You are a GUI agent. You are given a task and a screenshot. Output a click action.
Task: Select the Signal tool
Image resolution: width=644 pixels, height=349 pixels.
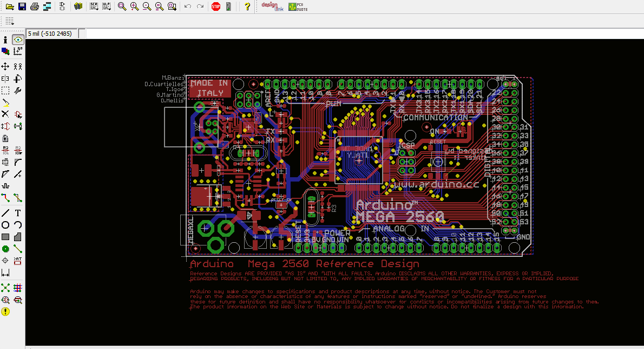point(18,249)
